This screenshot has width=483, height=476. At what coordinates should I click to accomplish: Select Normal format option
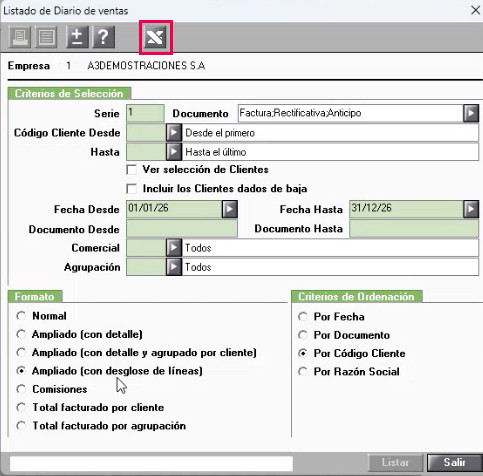(21, 316)
